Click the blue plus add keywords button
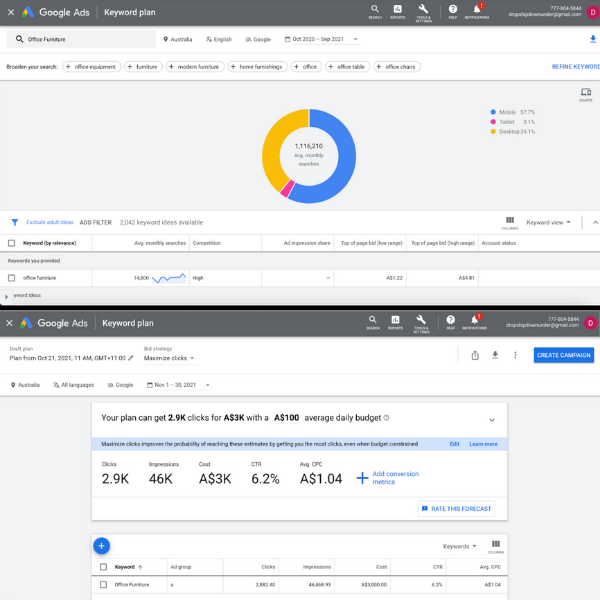This screenshot has height=600, width=600. coord(101,546)
